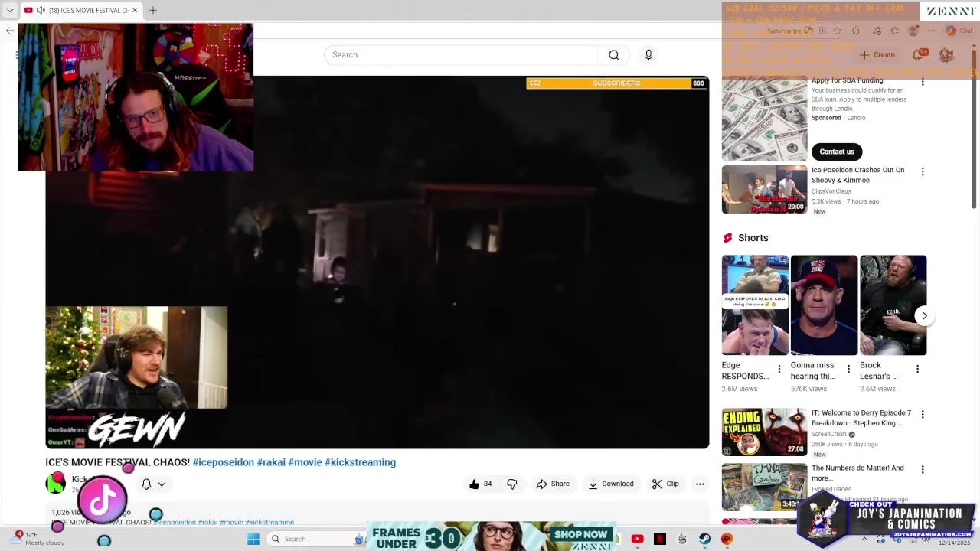The image size is (980, 551).
Task: Click the YouTube search input field
Action: pyautogui.click(x=461, y=55)
